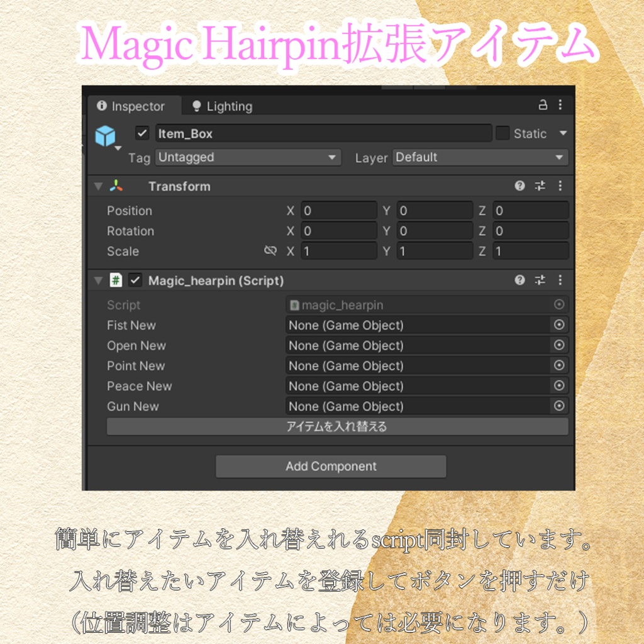This screenshot has width=644, height=644.
Task: Select the Item_Box cube icon
Action: coord(106,135)
